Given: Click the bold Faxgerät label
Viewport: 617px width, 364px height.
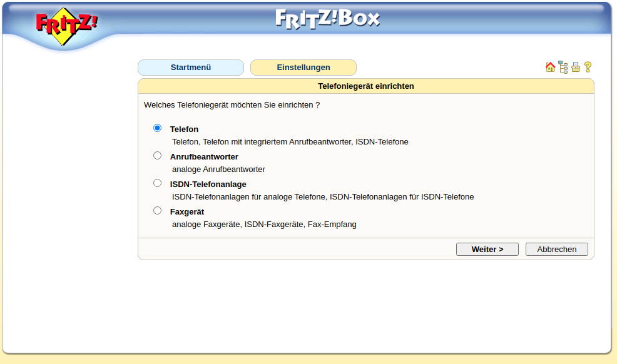Looking at the screenshot, I should coord(187,212).
